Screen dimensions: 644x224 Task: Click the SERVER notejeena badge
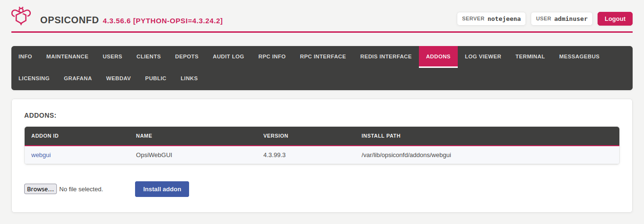[x=491, y=19]
